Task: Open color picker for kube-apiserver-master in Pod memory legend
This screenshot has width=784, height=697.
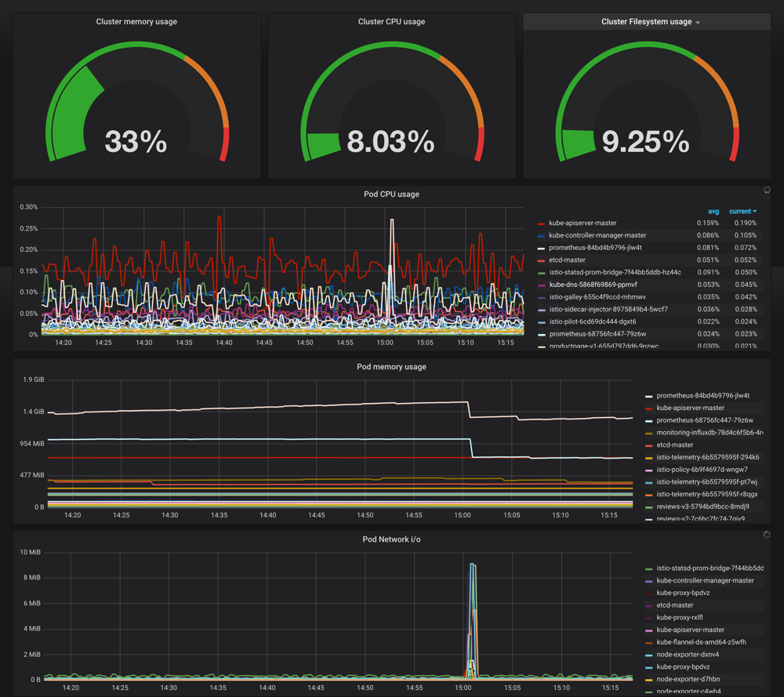Action: [649, 408]
